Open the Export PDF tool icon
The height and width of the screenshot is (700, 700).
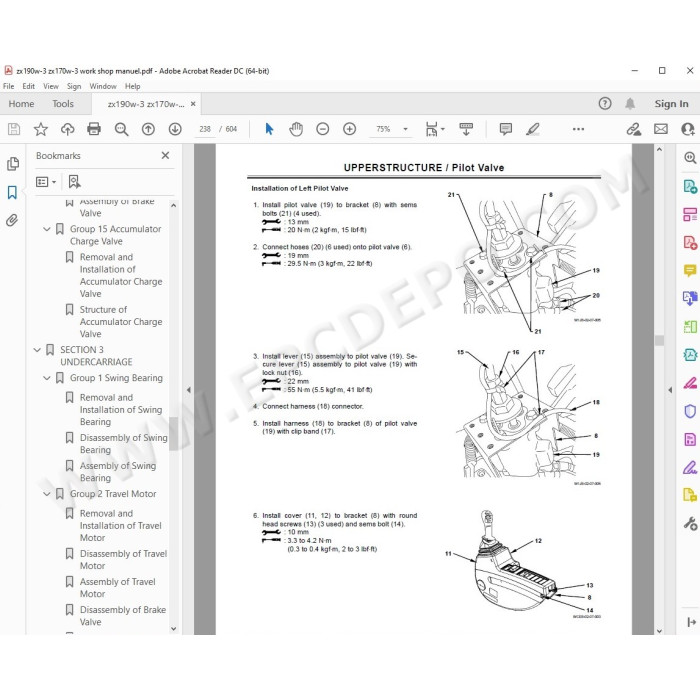pos(690,186)
